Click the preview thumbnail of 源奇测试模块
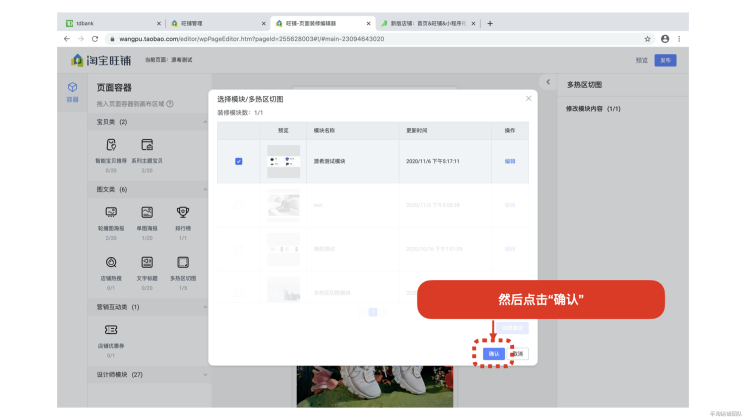Viewport: 746px width, 420px height. coord(283,161)
